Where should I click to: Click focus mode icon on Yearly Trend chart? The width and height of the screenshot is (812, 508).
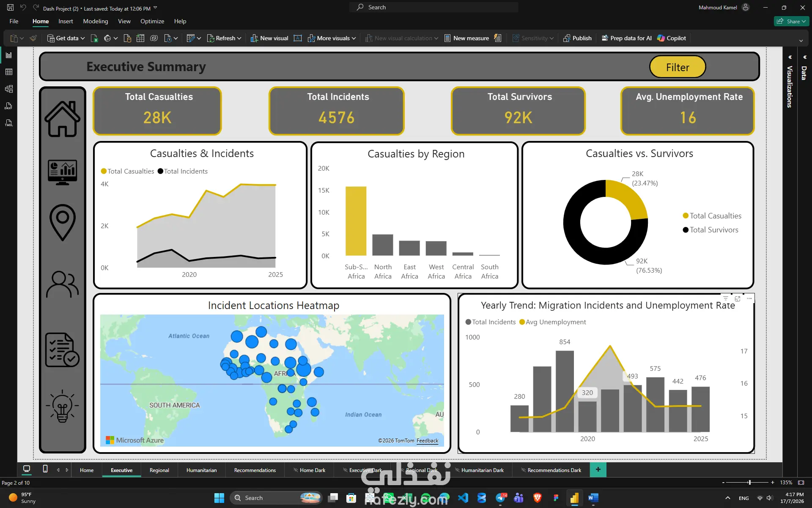coord(738,298)
